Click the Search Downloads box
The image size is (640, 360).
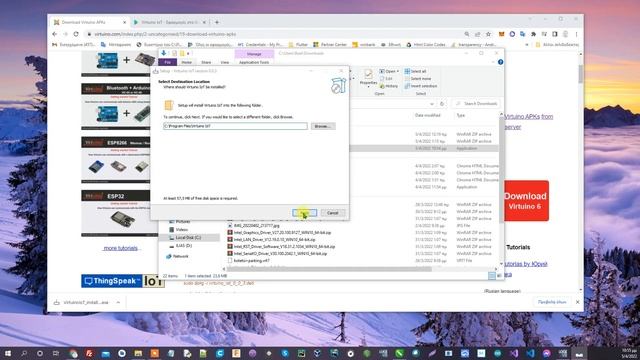coord(476,104)
